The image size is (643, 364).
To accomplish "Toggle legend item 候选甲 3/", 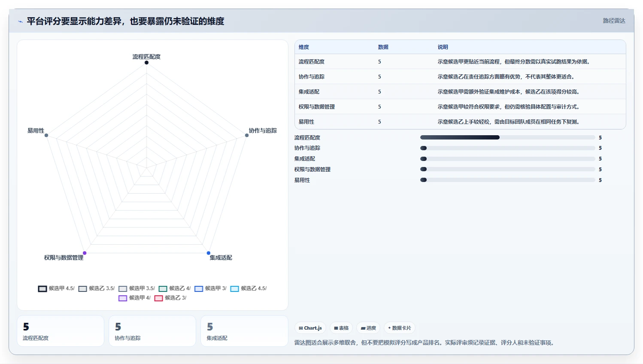I will click(210, 288).
